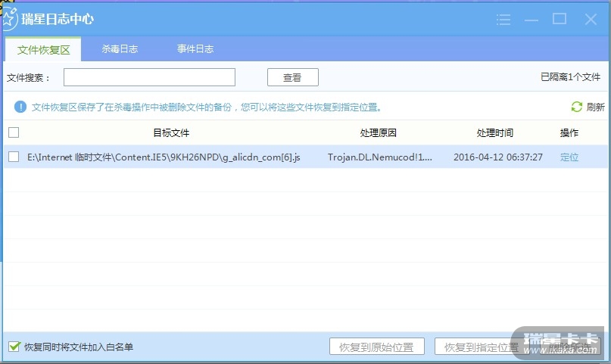Click the blue info exclamation icon
This screenshot has width=611, height=364.
[20, 107]
